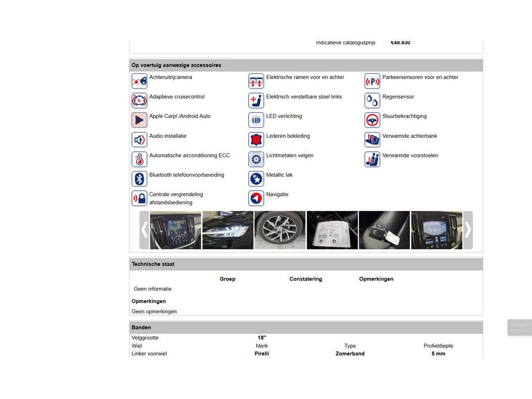Click the Automatische airconditioning thermometer icon
Viewport: 532px width, 399px height.
click(139, 159)
